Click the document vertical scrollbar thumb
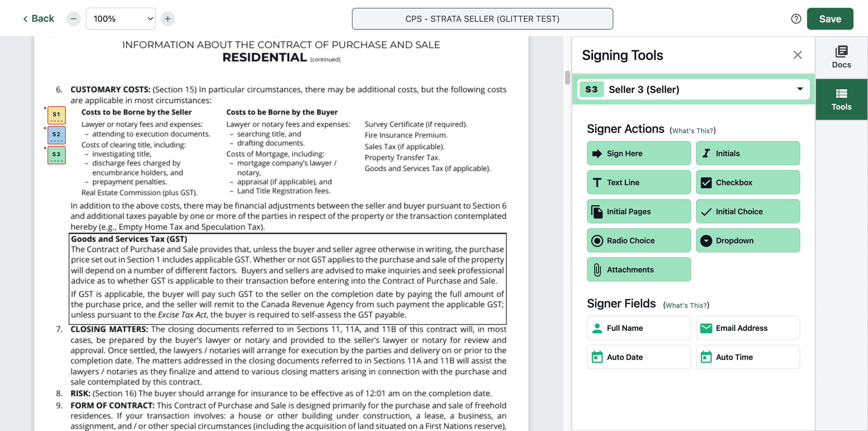The image size is (868, 431). 567,78
